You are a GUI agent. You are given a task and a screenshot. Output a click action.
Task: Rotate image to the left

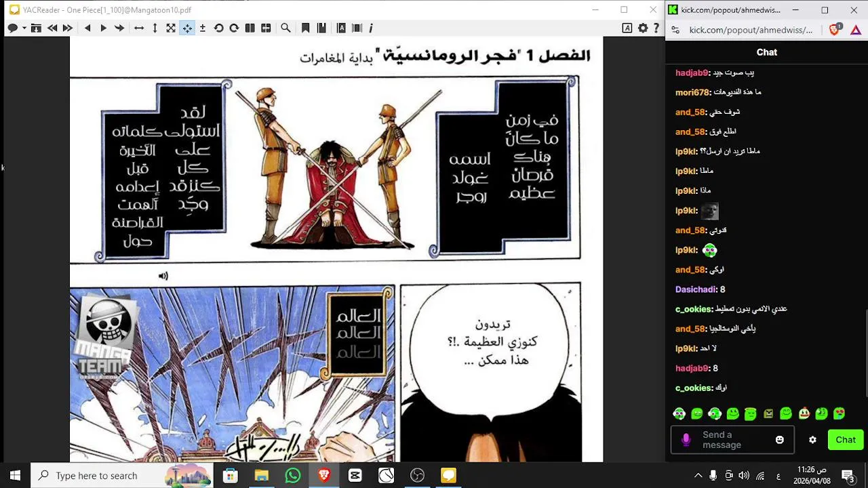218,28
